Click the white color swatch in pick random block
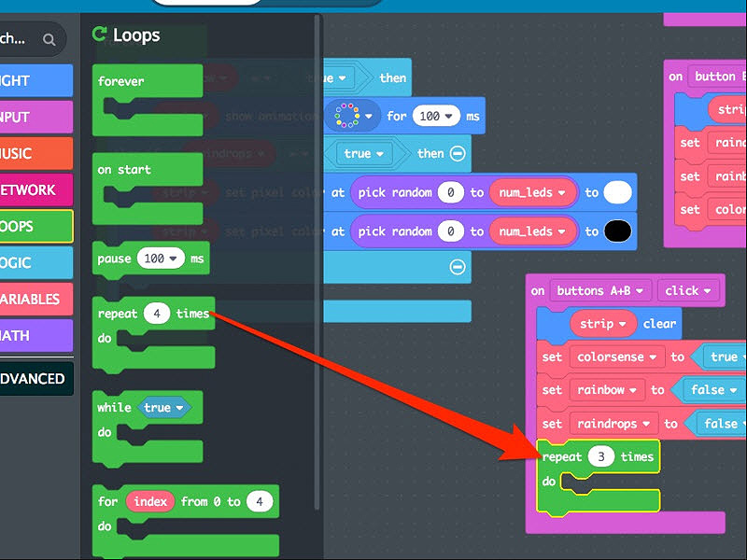The width and height of the screenshot is (747, 560). 616,192
